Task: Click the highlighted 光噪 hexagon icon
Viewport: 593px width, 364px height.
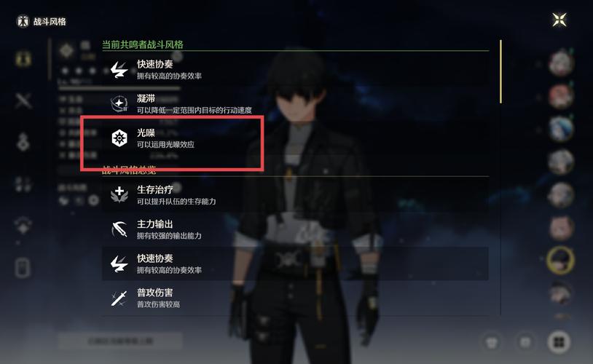Action: point(119,138)
